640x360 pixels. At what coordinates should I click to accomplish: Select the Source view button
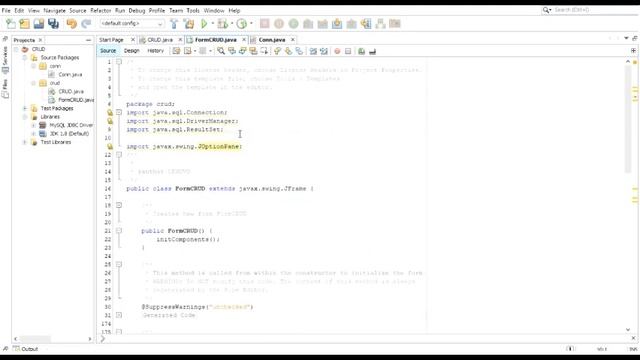click(x=108, y=51)
